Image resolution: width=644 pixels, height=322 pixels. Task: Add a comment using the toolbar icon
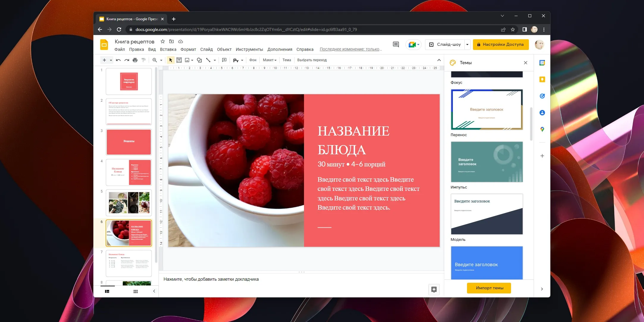224,60
